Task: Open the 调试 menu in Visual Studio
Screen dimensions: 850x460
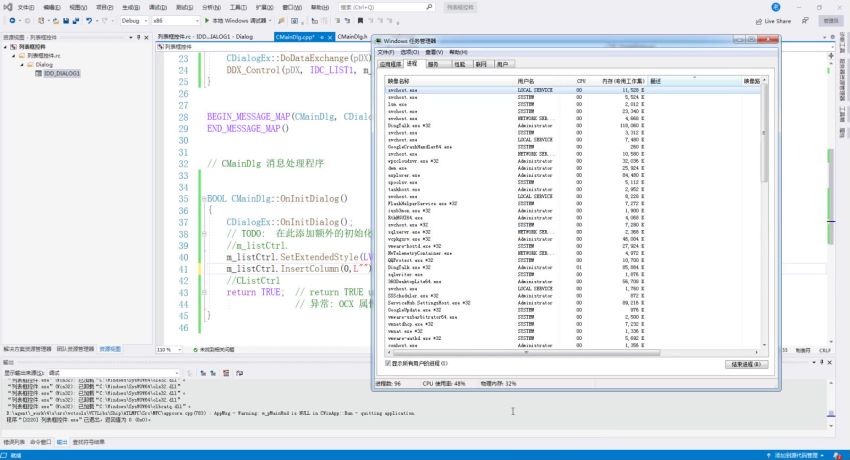Action: 158,8
